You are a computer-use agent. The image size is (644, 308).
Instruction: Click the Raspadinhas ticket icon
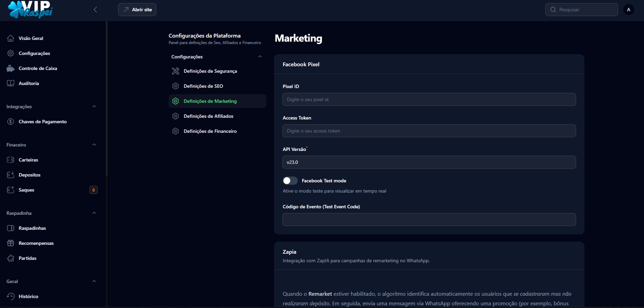click(11, 228)
